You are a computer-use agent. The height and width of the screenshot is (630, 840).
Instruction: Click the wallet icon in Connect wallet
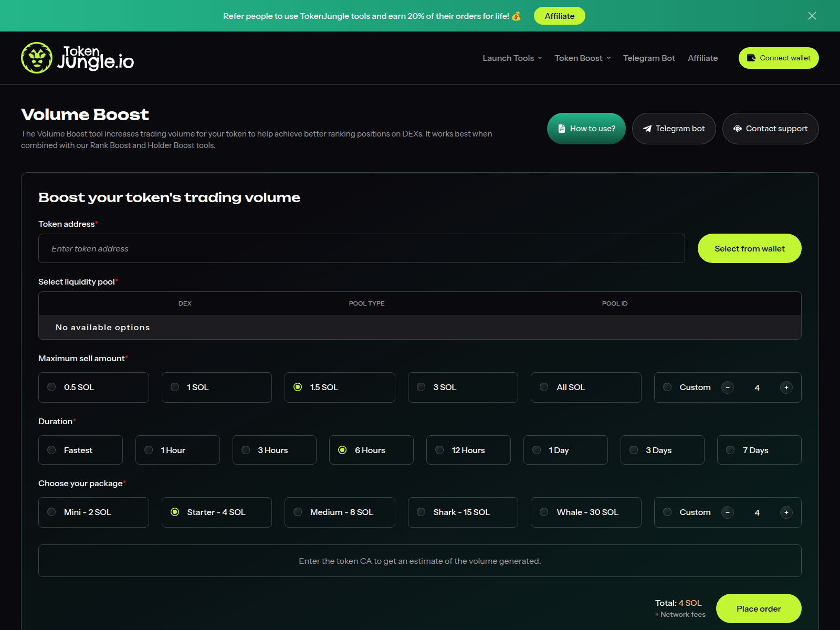[751, 58]
